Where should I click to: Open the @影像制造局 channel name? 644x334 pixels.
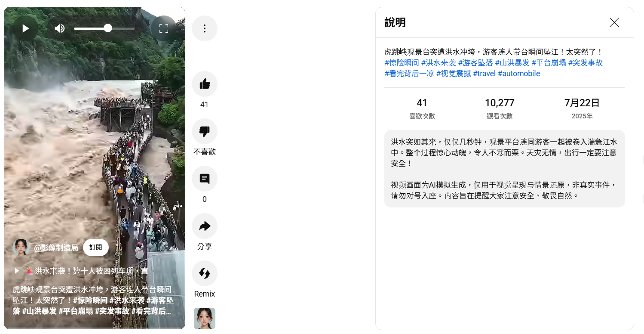click(56, 247)
